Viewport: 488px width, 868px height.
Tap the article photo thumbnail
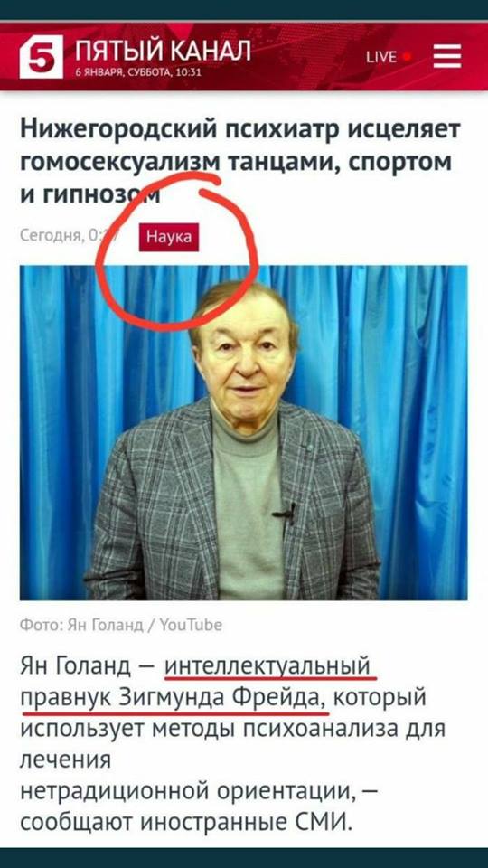pos(244,432)
